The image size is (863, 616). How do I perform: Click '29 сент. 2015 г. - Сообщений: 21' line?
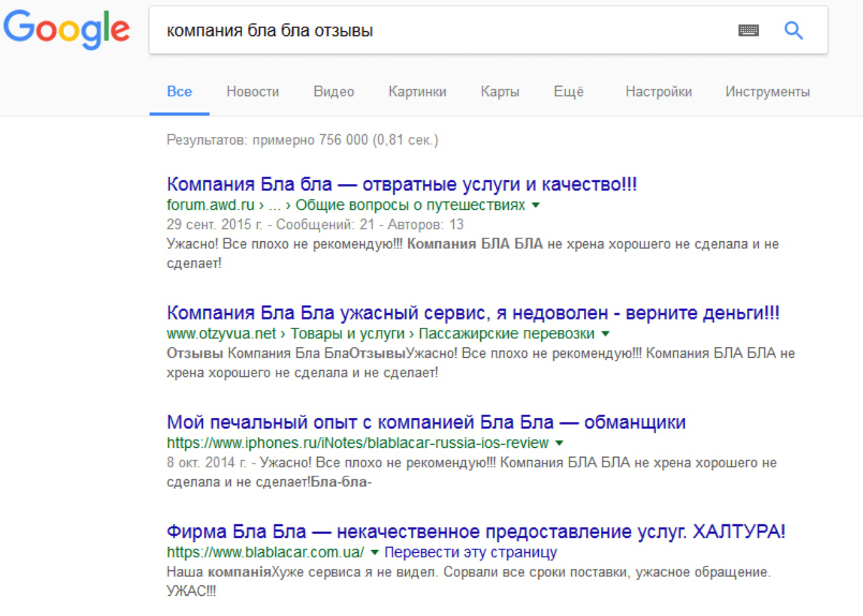(315, 225)
